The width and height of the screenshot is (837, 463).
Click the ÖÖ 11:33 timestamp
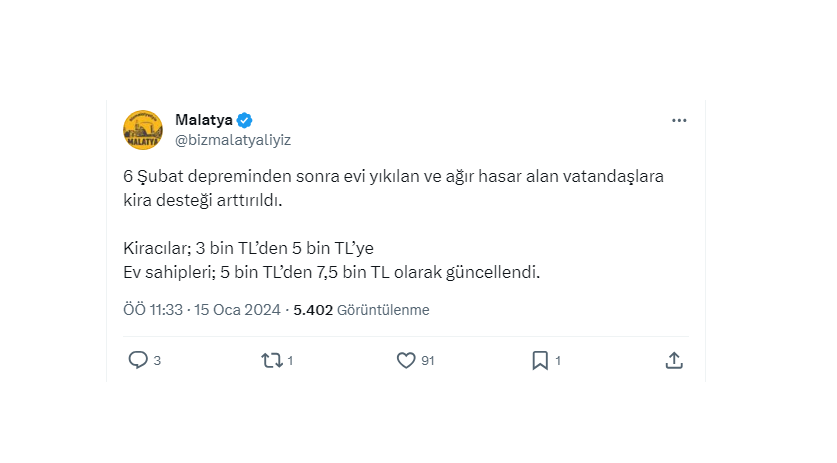(x=153, y=310)
